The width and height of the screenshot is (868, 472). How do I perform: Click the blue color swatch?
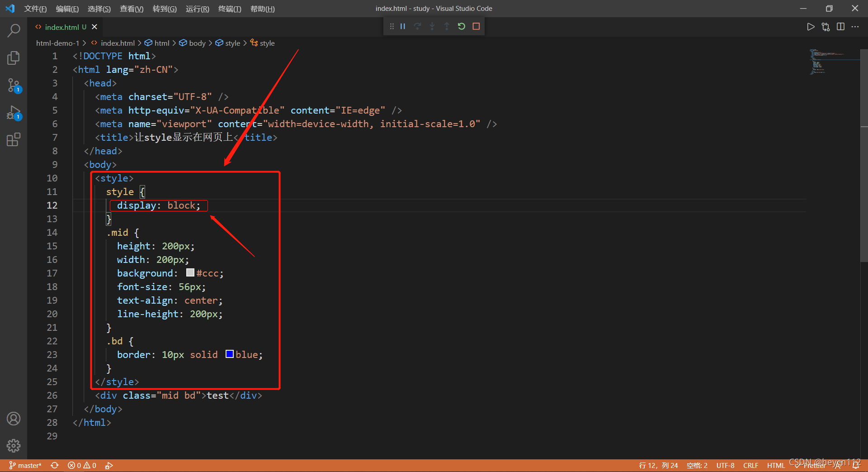[230, 354]
